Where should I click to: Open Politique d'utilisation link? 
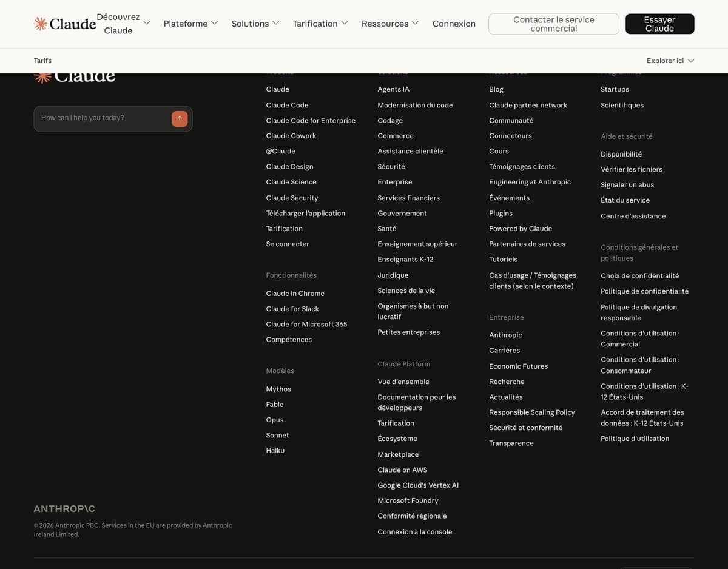(x=635, y=439)
